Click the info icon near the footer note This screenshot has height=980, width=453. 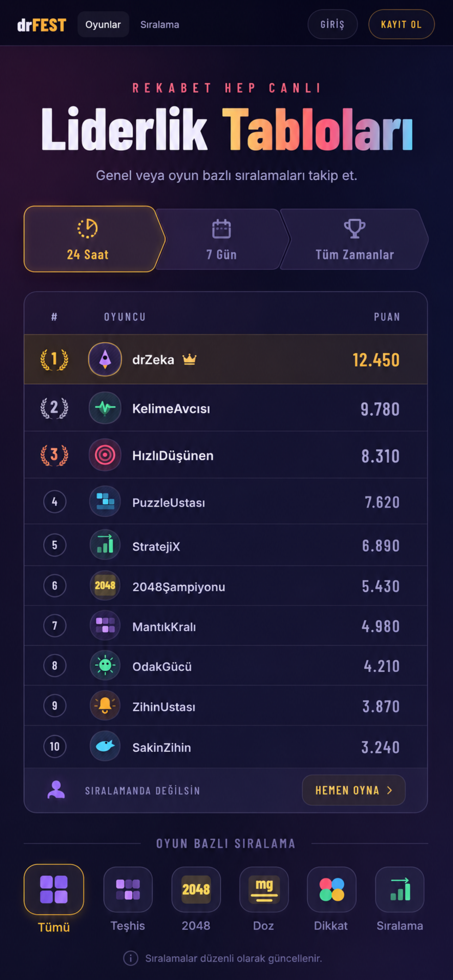[x=131, y=958]
